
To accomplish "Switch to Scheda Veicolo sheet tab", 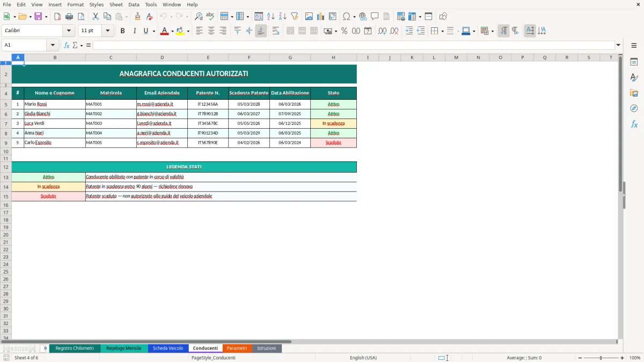I will coord(168,349).
